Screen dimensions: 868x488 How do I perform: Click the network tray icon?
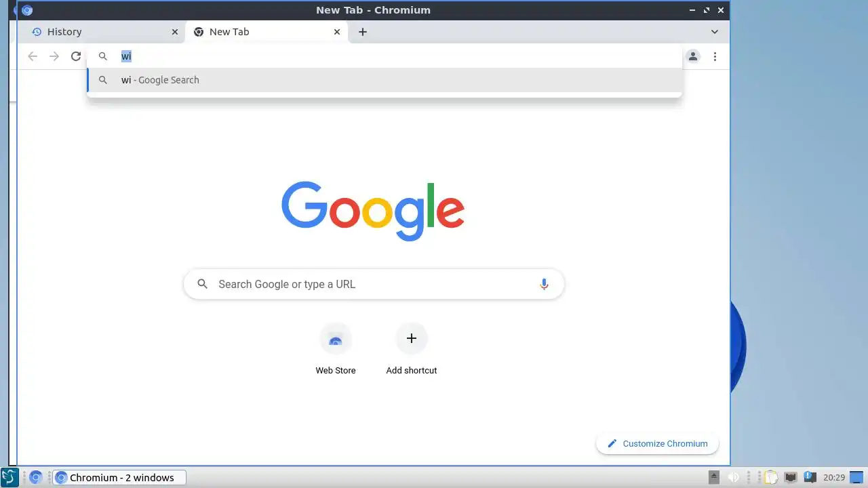[790, 477]
